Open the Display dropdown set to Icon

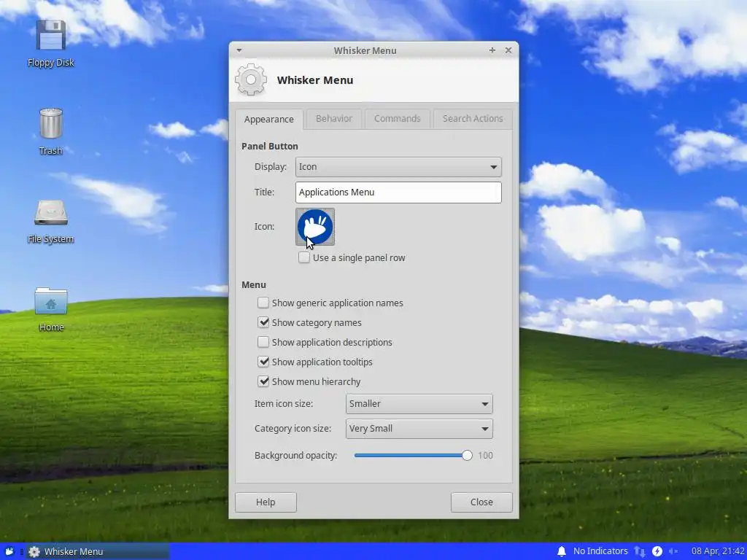[x=398, y=167]
